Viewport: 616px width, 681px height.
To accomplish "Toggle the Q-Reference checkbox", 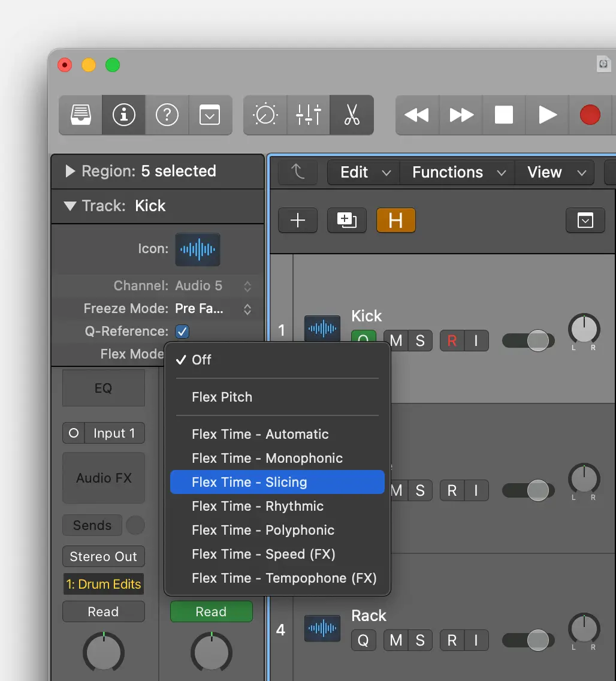I will (182, 331).
